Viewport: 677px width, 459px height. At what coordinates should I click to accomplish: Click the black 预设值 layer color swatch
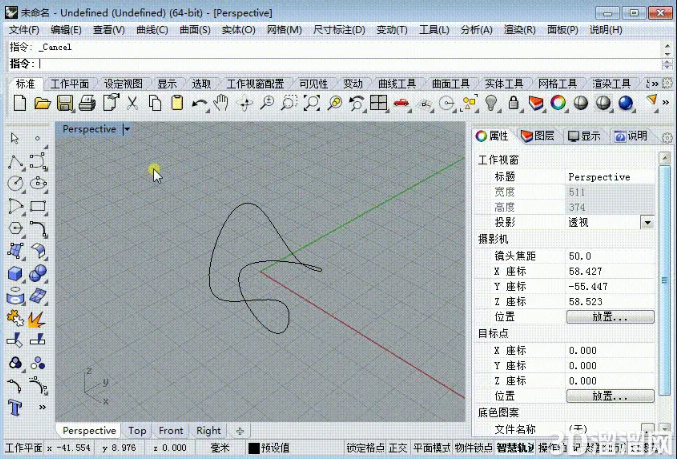[x=254, y=448]
